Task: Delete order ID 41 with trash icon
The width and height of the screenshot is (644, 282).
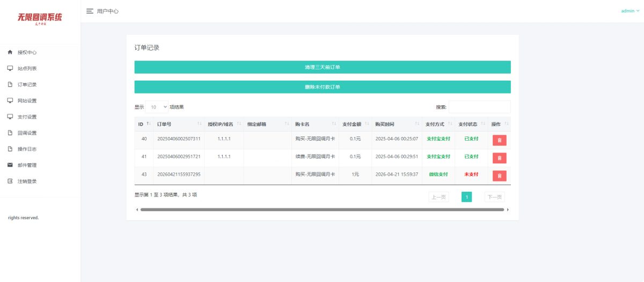Action: [499, 158]
